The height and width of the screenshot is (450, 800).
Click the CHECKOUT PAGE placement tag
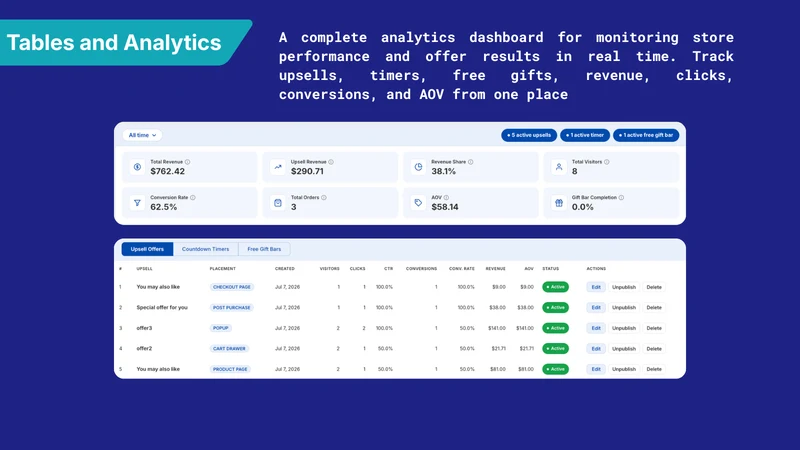[232, 287]
